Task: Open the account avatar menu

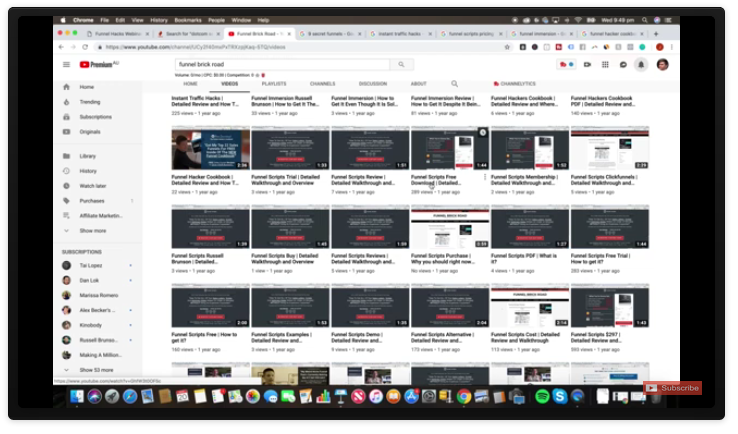Action: pyautogui.click(x=662, y=64)
